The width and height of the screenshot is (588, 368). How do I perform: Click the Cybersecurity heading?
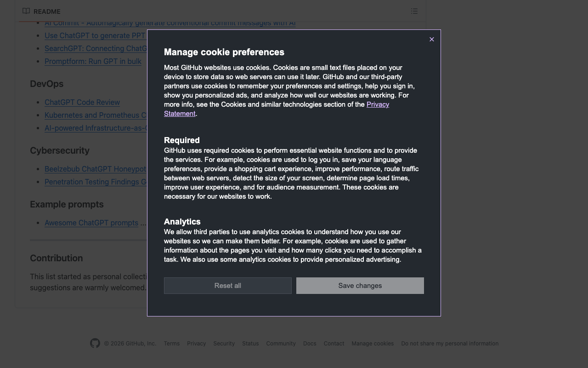[x=60, y=150]
